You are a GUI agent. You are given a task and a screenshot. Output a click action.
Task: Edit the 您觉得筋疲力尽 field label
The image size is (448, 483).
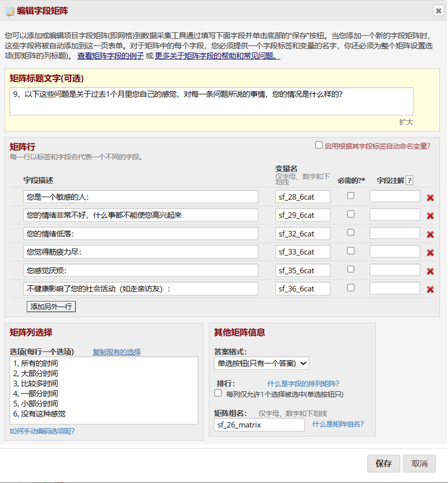point(140,252)
